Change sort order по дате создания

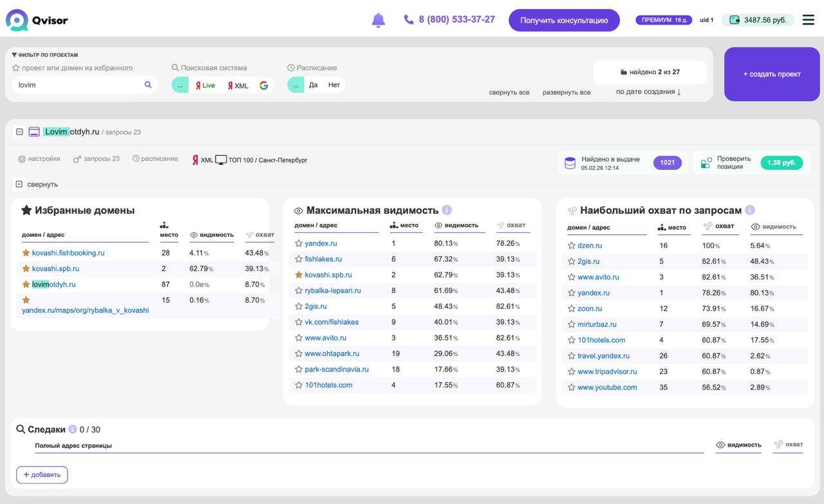coord(648,92)
